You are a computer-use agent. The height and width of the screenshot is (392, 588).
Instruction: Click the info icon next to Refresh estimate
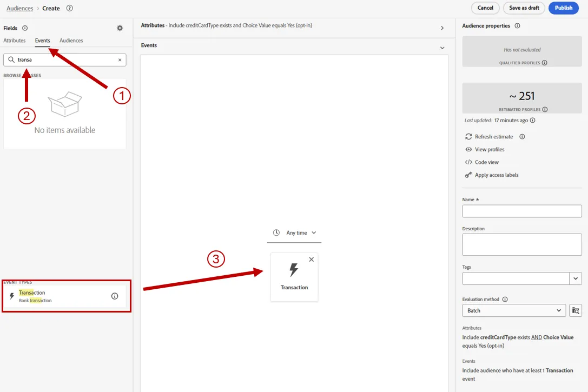[522, 137]
